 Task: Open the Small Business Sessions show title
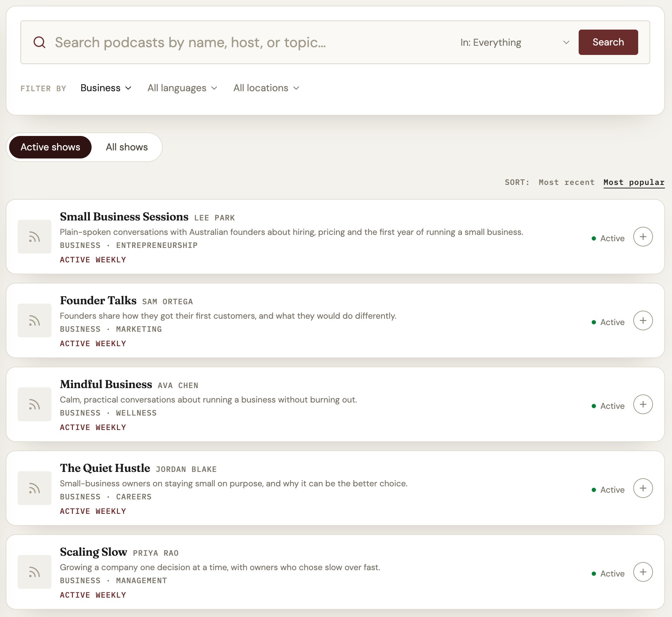[x=124, y=217]
